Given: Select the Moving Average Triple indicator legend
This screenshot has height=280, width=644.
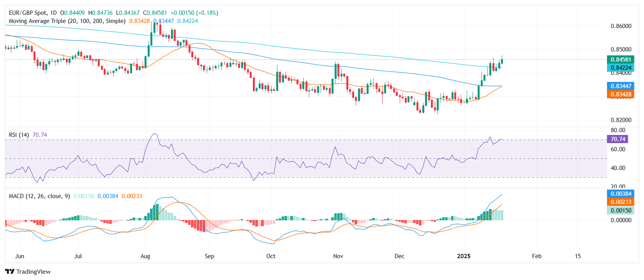Looking at the screenshot, I should tap(67, 21).
